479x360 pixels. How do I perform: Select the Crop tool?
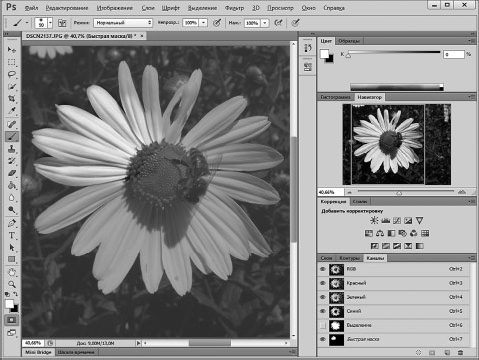[12, 99]
